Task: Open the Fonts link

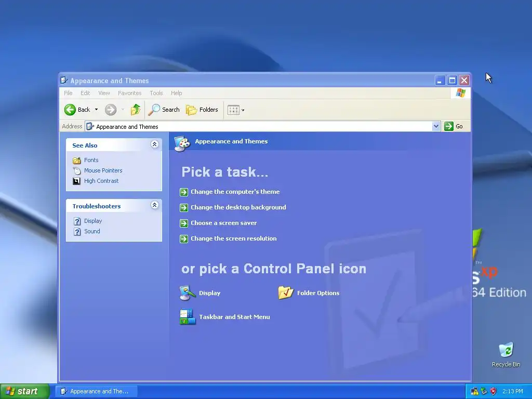Action: click(x=91, y=160)
